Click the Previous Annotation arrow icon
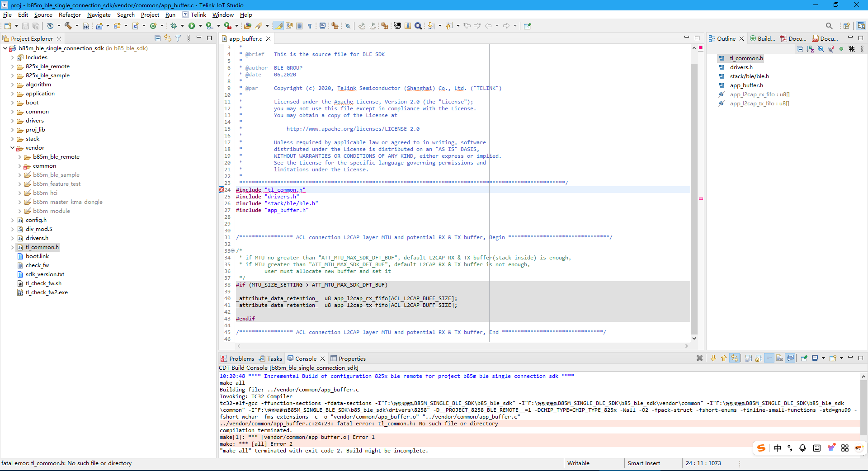Viewport: 868px width, 471px height. click(449, 26)
